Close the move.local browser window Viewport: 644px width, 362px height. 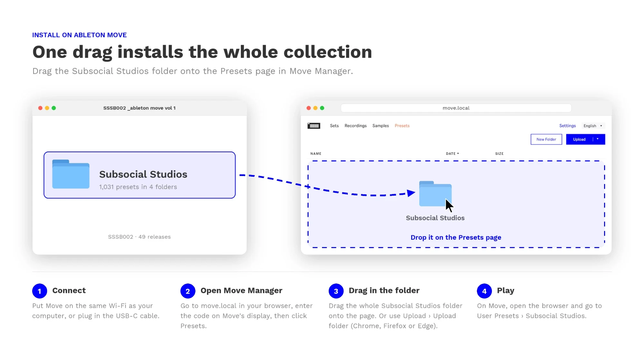[308, 108]
